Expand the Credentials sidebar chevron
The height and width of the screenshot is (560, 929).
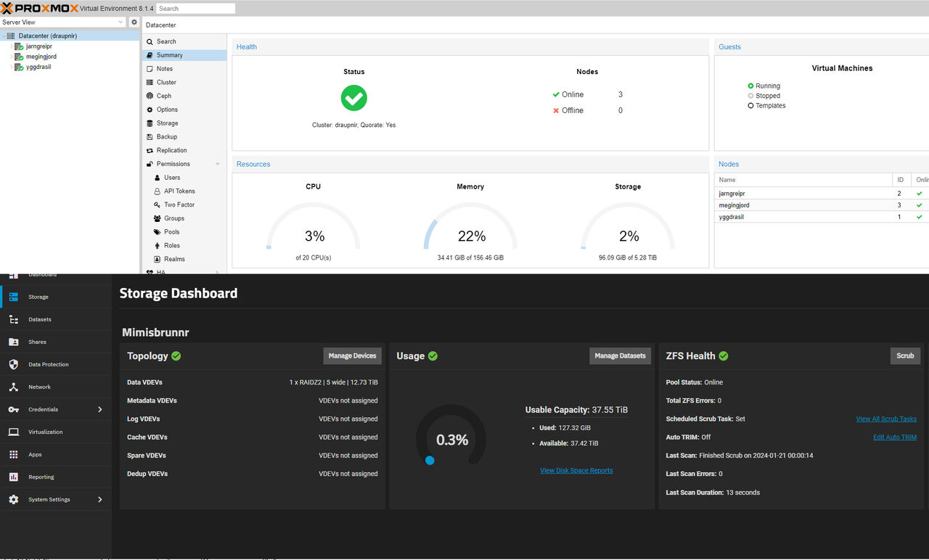coord(100,409)
